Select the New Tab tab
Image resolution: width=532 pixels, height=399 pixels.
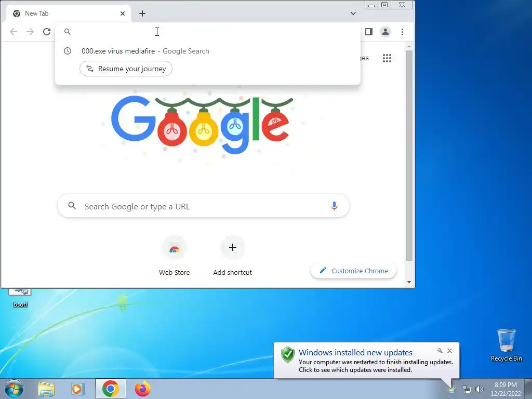coord(68,14)
